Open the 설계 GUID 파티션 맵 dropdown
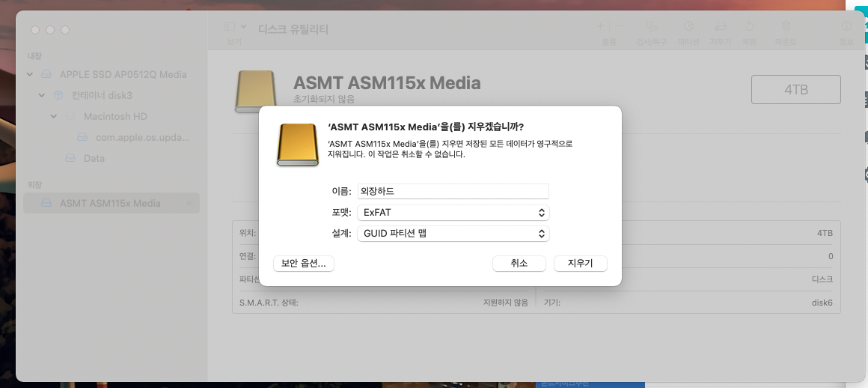The image size is (868, 388). (x=453, y=234)
